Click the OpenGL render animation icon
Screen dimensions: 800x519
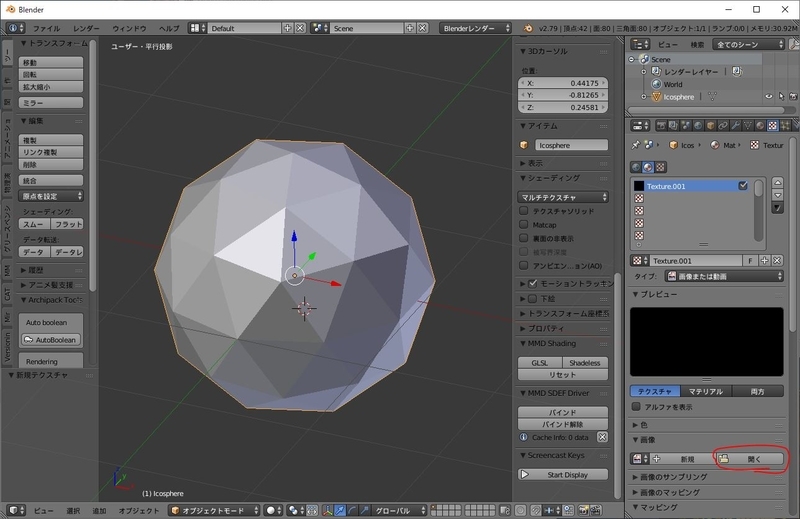tap(595, 510)
